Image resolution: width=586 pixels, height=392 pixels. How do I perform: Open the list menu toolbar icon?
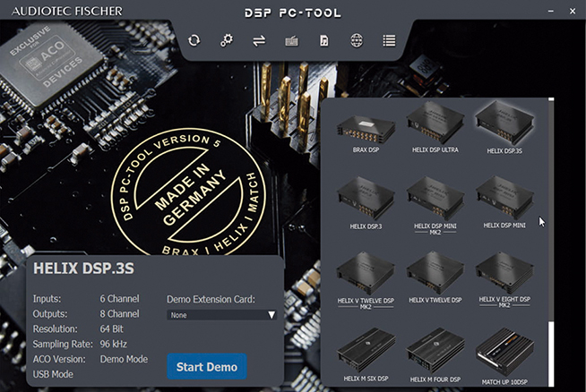coord(389,40)
